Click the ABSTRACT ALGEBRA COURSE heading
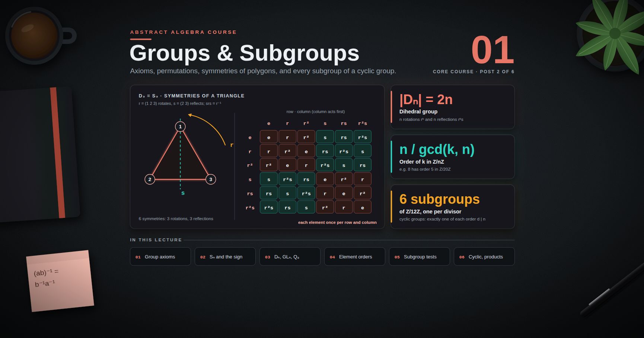This screenshot has width=644, height=338. (x=184, y=32)
